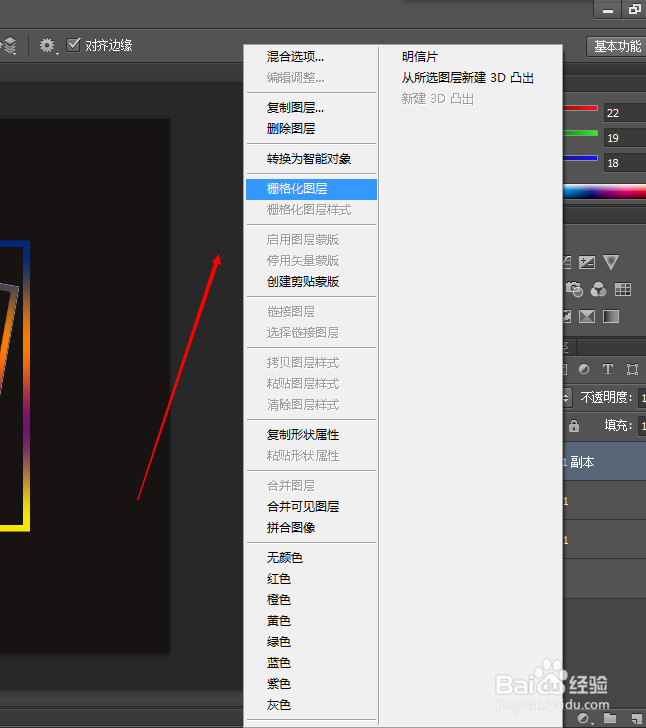Create a new group folder icon

click(610, 719)
